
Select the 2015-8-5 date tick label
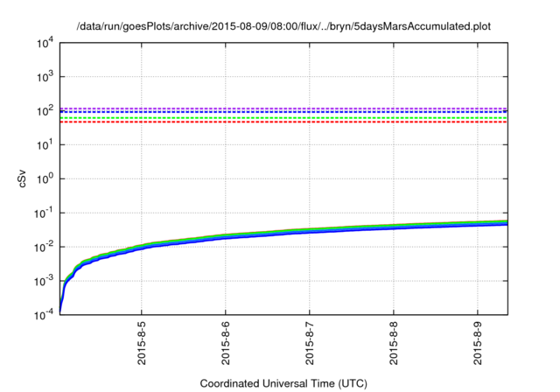click(142, 343)
